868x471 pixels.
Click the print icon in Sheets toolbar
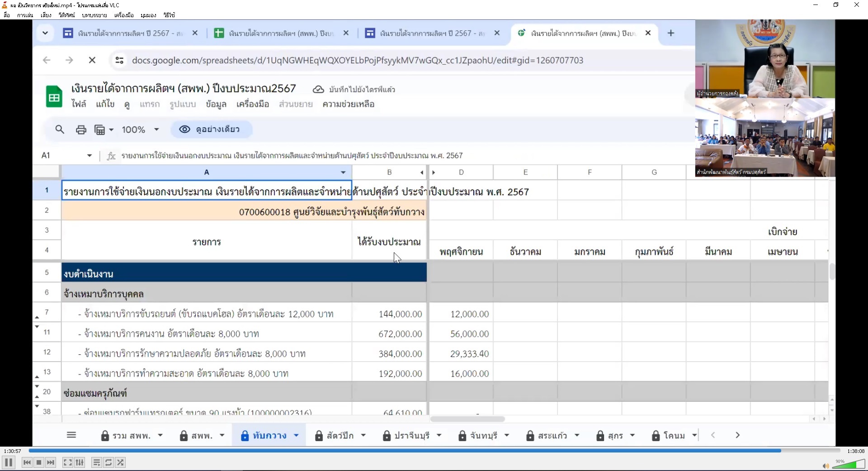pyautogui.click(x=81, y=130)
